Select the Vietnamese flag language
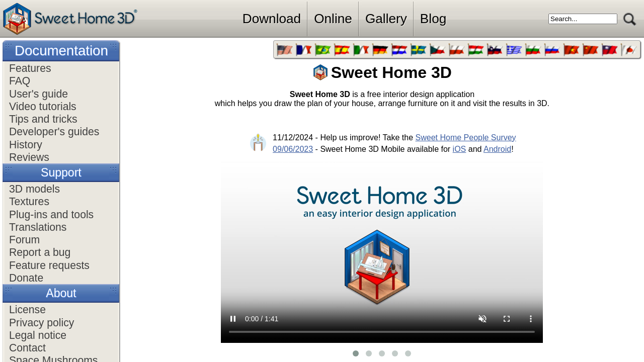The height and width of the screenshot is (362, 644). point(572,50)
